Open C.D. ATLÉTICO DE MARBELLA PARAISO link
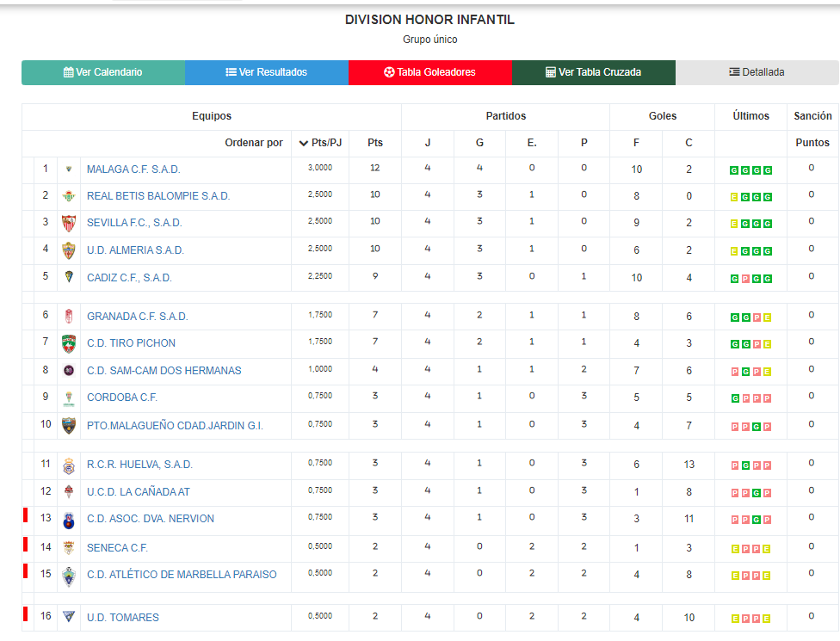This screenshot has height=641, width=840. [x=182, y=575]
